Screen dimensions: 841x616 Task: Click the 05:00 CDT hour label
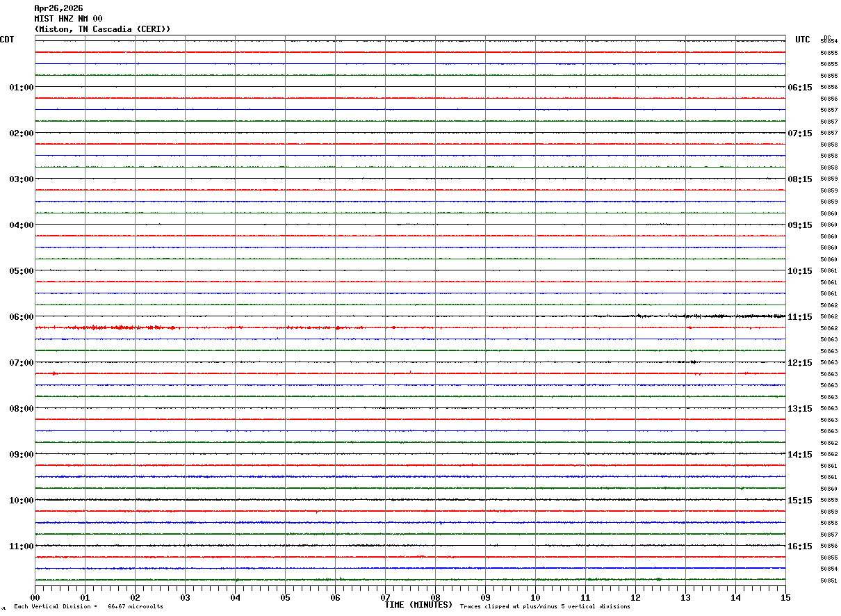[x=22, y=271]
